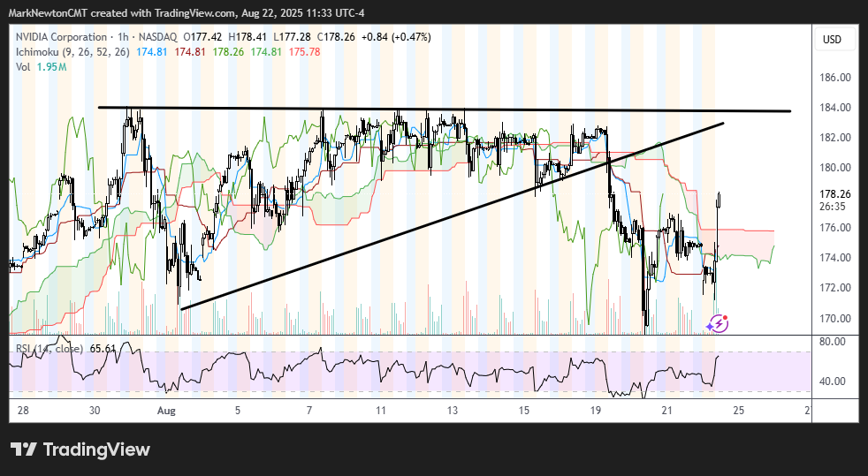The image size is (868, 476).
Task: Click the 184.00 price axis label
Action: 835,107
